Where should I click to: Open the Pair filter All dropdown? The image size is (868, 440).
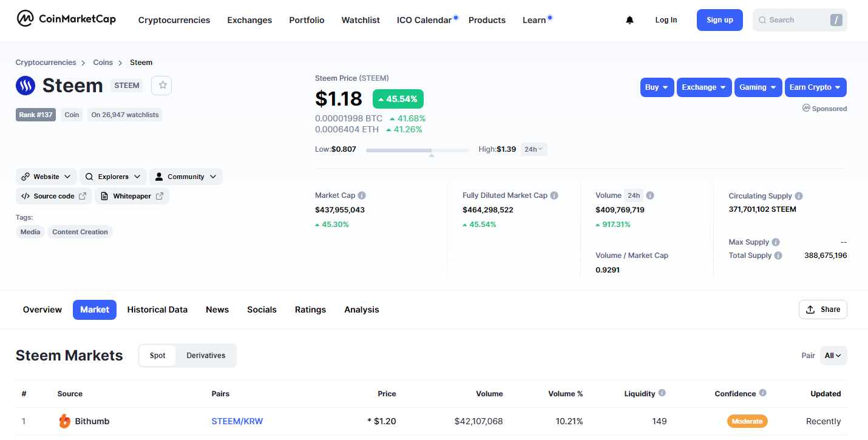point(833,356)
